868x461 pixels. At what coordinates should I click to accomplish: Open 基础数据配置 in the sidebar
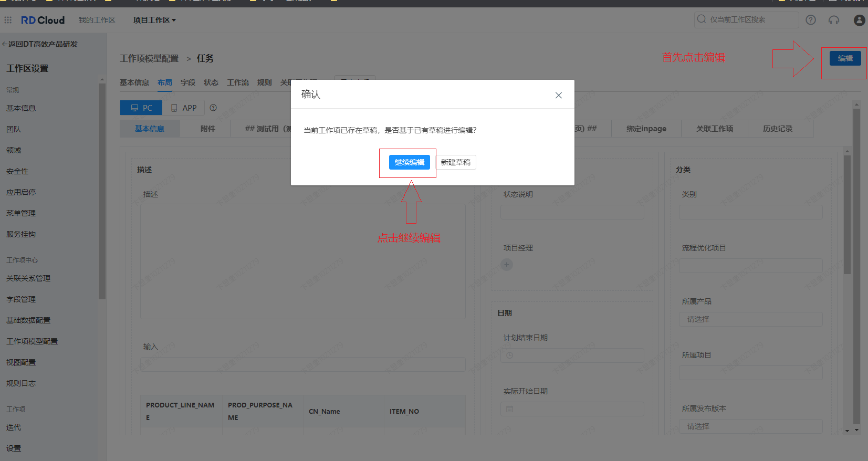pos(28,320)
